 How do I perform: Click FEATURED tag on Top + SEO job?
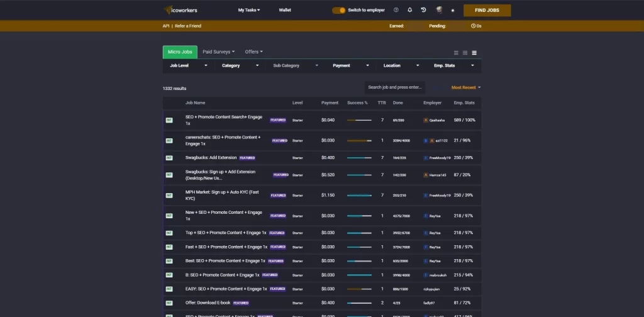pos(277,233)
